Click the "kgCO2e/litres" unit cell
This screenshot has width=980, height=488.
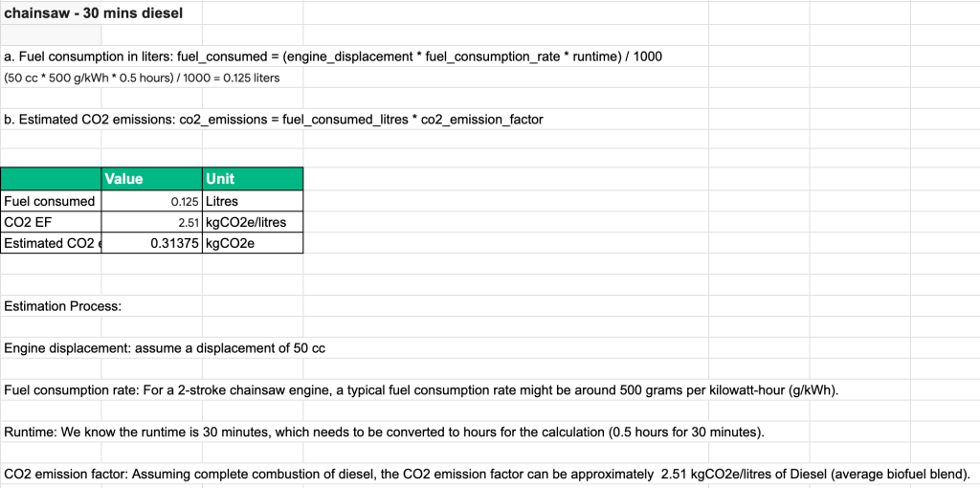point(253,222)
